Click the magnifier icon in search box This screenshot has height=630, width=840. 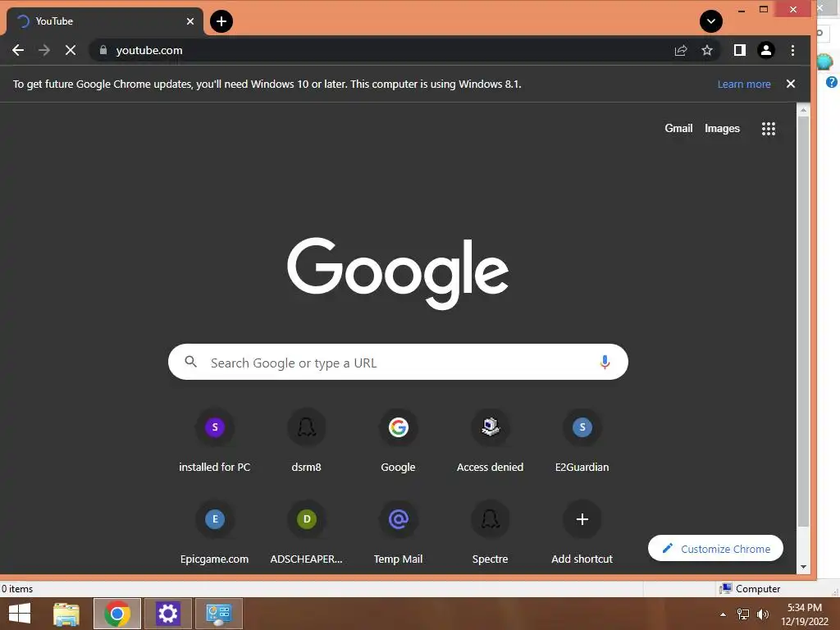[x=190, y=362]
